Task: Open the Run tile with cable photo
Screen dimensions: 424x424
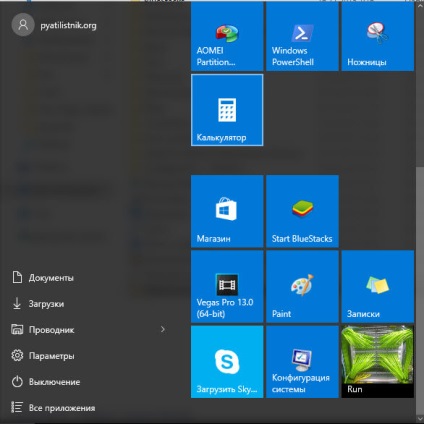Action: [x=378, y=362]
